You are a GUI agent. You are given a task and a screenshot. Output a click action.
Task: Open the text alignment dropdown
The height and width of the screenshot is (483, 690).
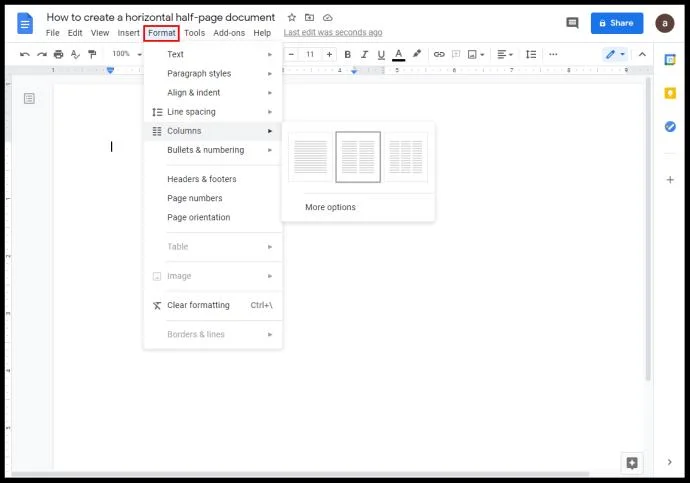click(505, 55)
